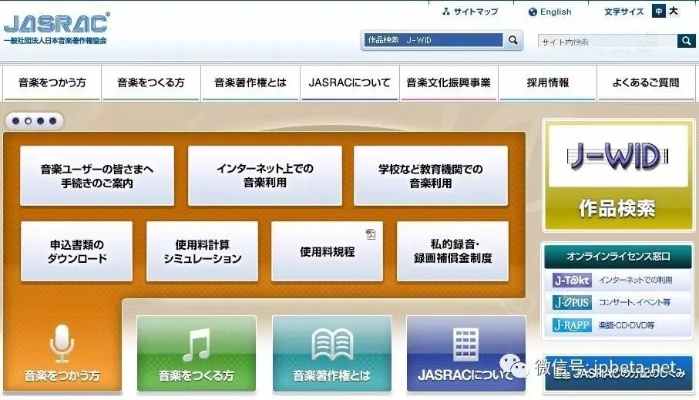
Task: Open the よくあるご質問 menu
Action: click(x=646, y=83)
